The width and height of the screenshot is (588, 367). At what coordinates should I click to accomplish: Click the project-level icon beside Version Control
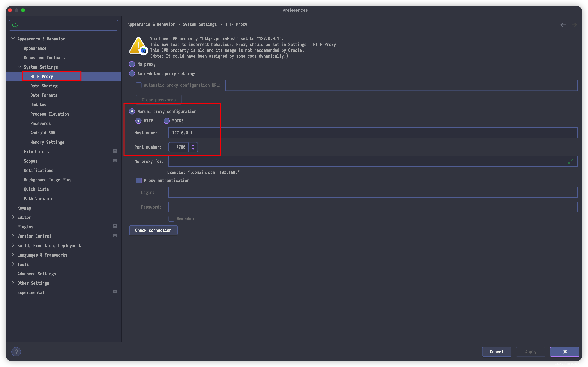tap(115, 236)
